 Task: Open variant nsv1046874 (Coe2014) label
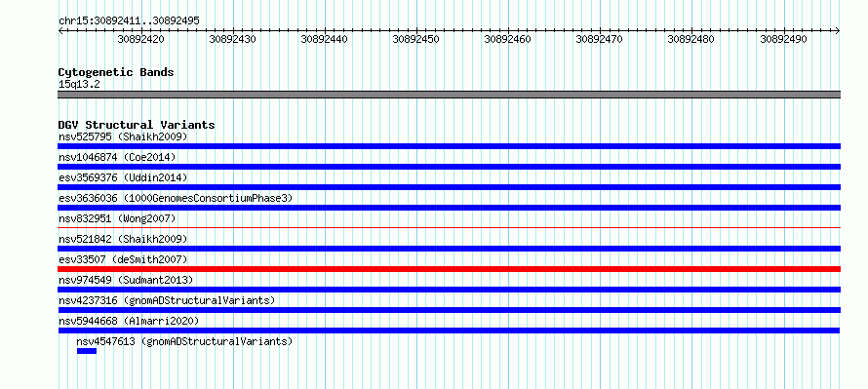tap(117, 157)
